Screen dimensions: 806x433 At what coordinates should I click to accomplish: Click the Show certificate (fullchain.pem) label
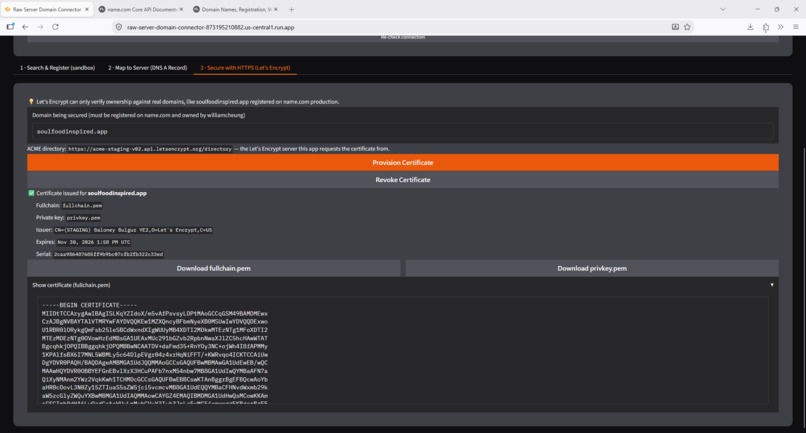[x=71, y=285]
